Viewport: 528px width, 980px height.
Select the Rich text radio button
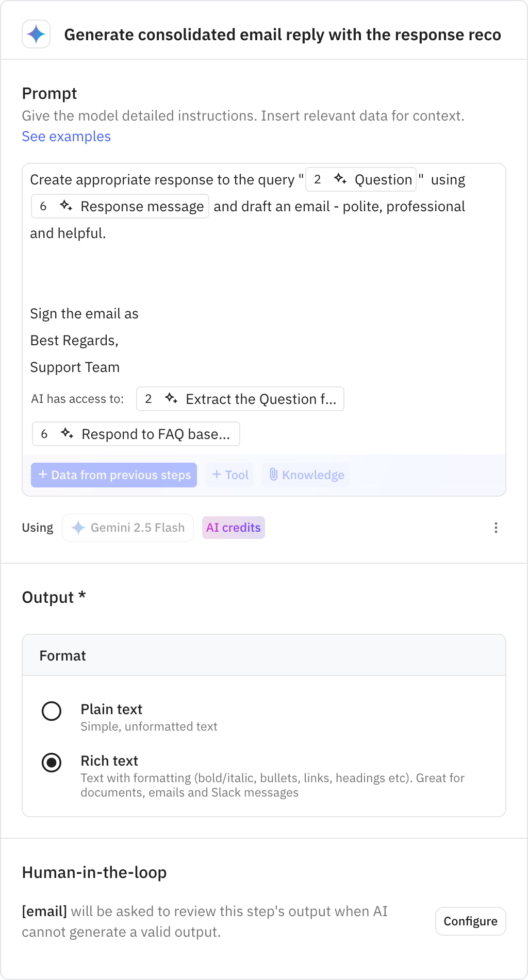click(x=52, y=763)
